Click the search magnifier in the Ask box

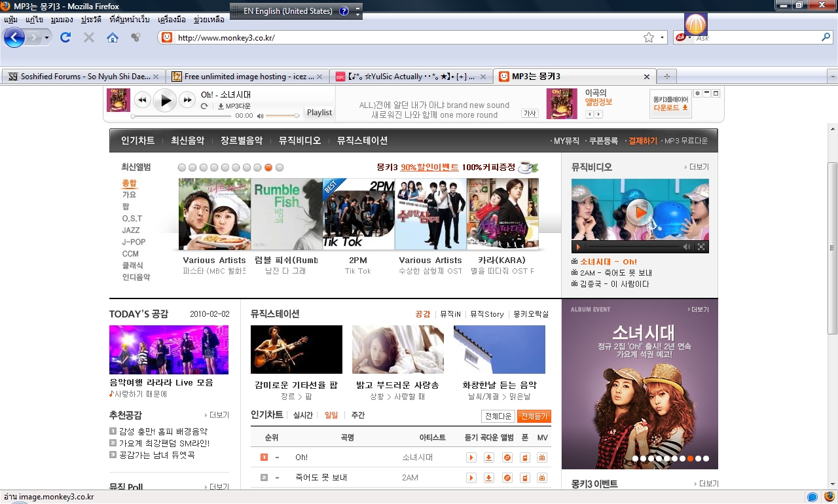826,38
